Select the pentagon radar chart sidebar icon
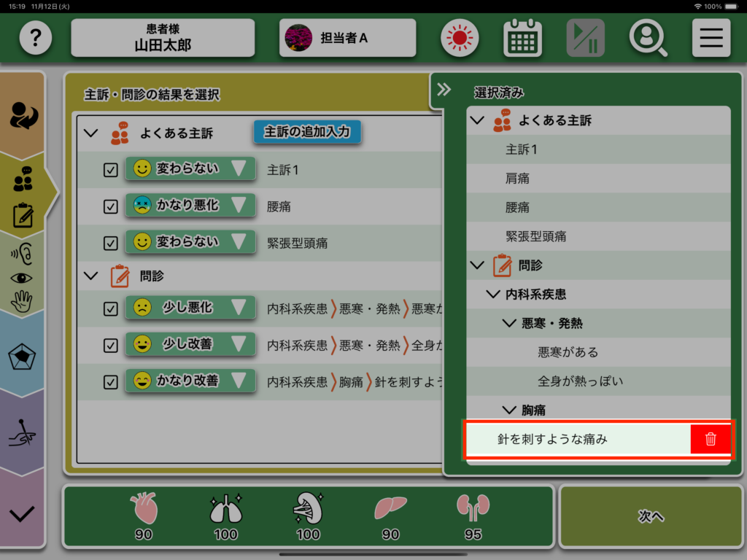 [22, 357]
